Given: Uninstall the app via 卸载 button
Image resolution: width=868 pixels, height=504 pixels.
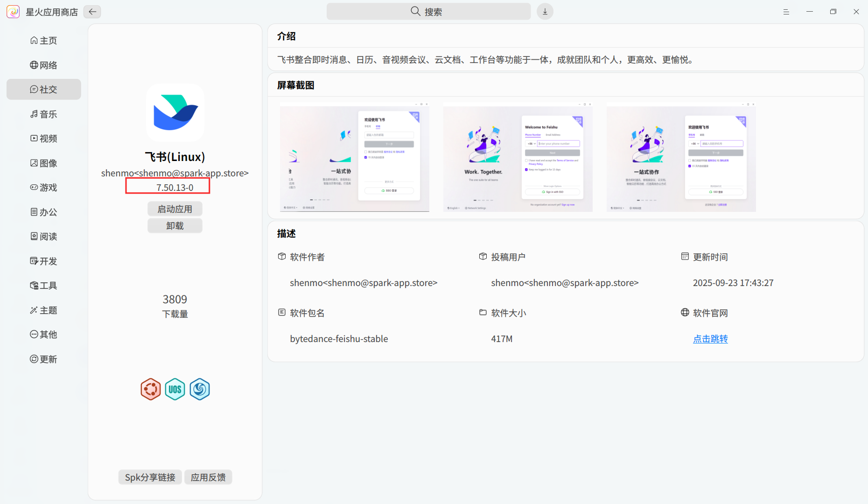Looking at the screenshot, I should [175, 225].
